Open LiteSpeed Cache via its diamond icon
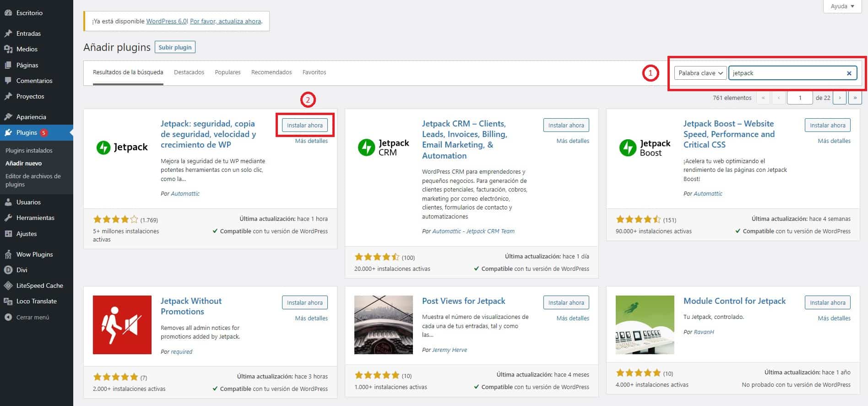The width and height of the screenshot is (868, 406). tap(8, 285)
